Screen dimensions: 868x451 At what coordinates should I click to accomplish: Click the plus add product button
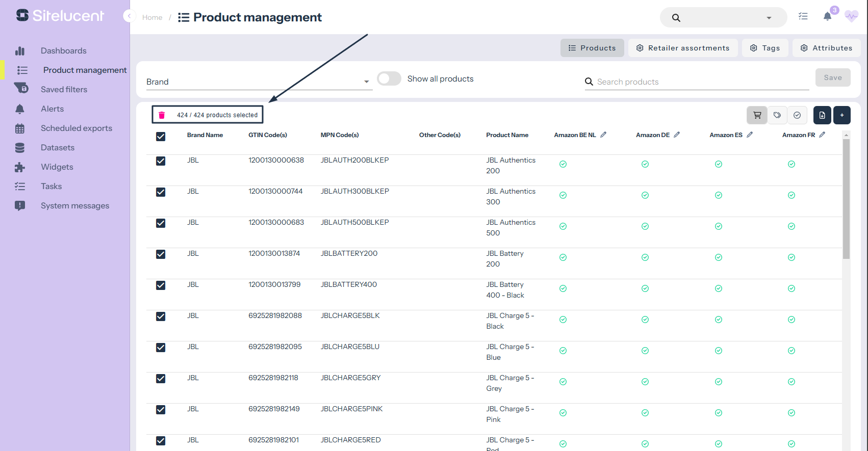pyautogui.click(x=841, y=115)
